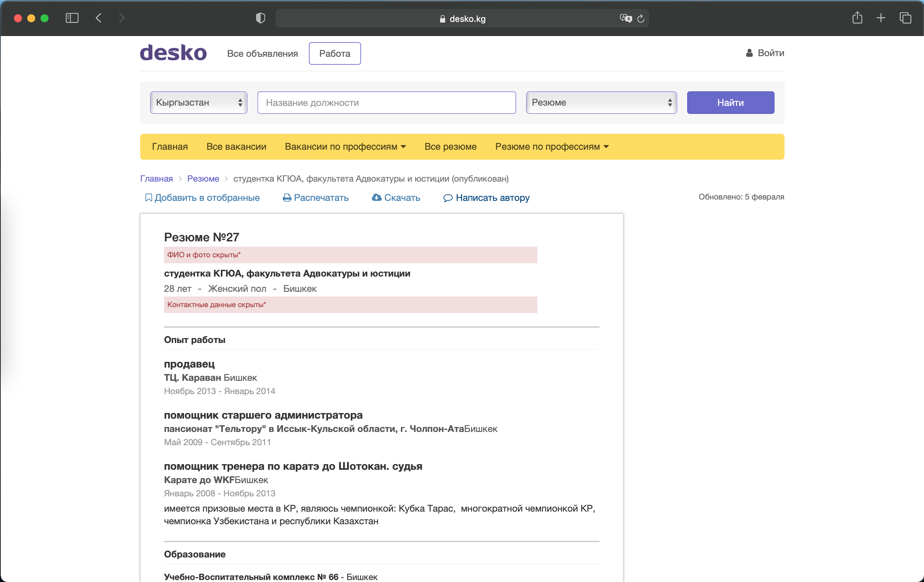Toggle the Safari sidebar icon
Image resolution: width=924 pixels, height=582 pixels.
click(x=72, y=18)
